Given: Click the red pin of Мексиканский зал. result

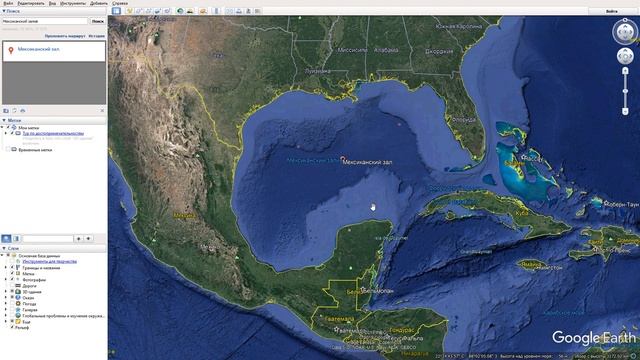Looking at the screenshot, I should click(x=11, y=50).
